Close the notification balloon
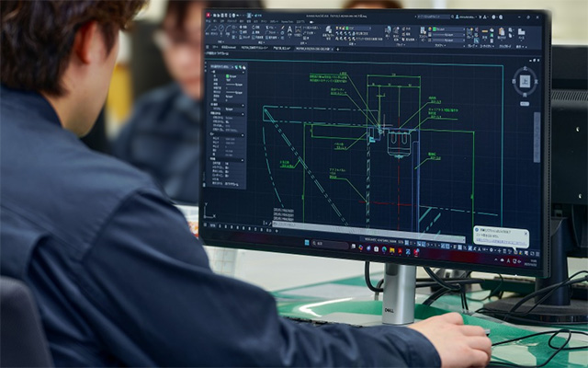The width and height of the screenshot is (588, 368). [x=526, y=234]
